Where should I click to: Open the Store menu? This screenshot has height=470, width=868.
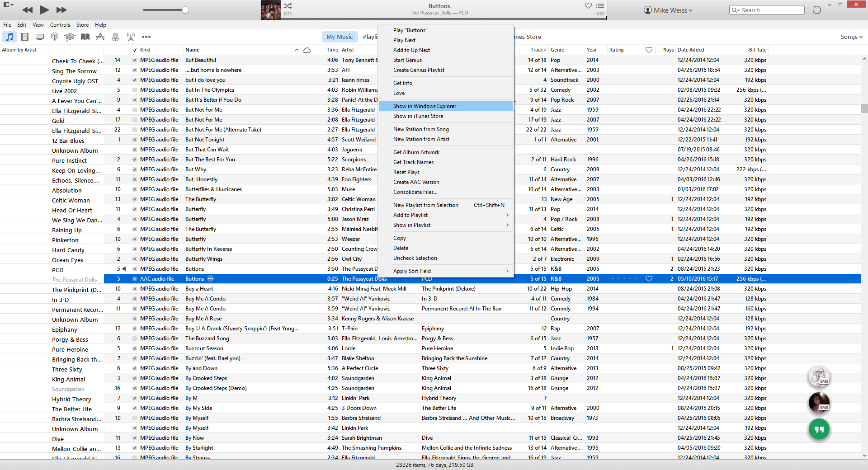click(x=82, y=25)
